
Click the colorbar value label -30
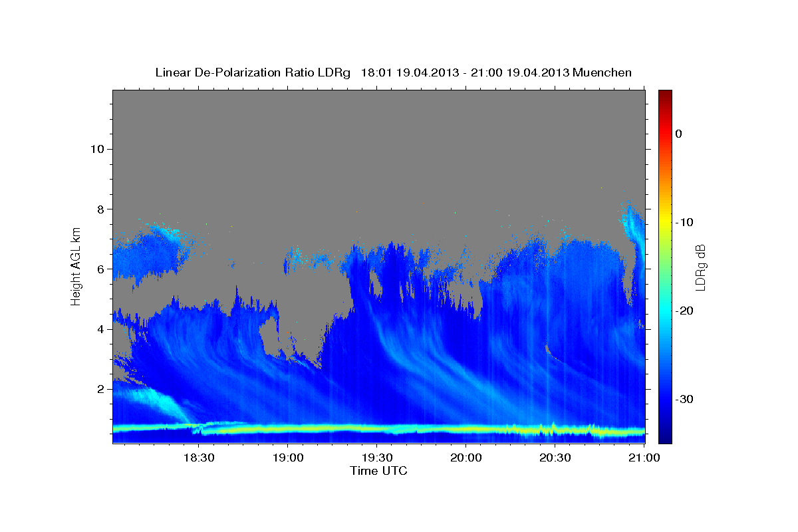684,399
